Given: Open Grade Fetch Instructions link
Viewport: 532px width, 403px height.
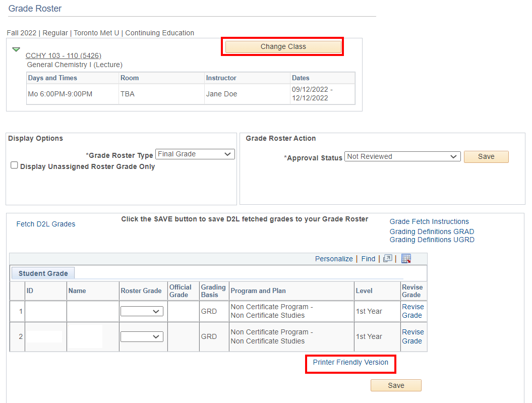Looking at the screenshot, I should [429, 221].
